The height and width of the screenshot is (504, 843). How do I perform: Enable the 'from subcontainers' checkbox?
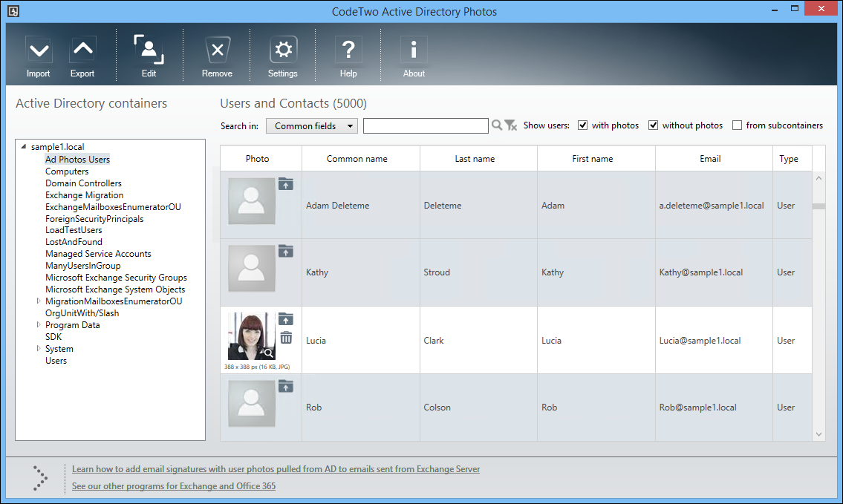tap(737, 125)
